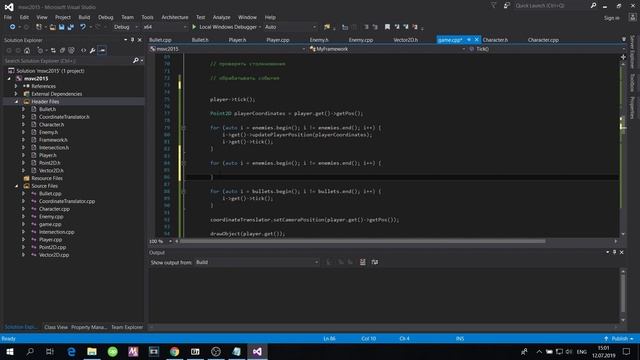Image resolution: width=640 pixels, height=360 pixels.
Task: Toggle pin on the game.cpp tab
Action: (x=469, y=40)
